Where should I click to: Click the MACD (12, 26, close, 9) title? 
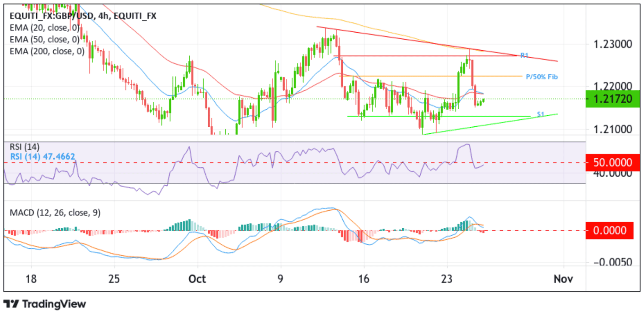pyautogui.click(x=55, y=212)
